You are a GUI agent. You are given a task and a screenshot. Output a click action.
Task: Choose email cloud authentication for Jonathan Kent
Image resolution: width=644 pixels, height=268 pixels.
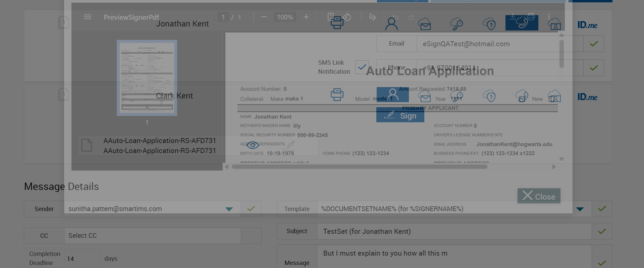[x=425, y=24]
